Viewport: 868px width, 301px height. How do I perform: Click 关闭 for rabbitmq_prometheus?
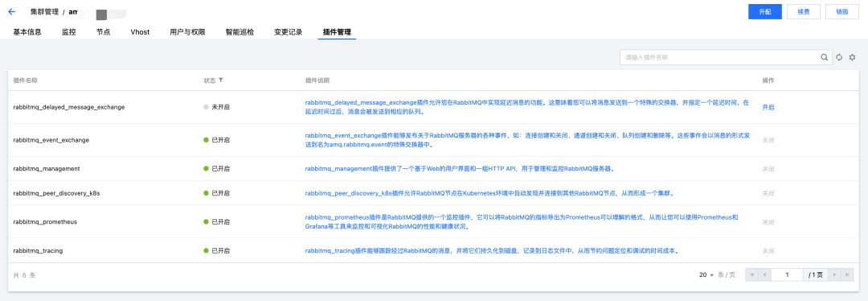coord(768,222)
